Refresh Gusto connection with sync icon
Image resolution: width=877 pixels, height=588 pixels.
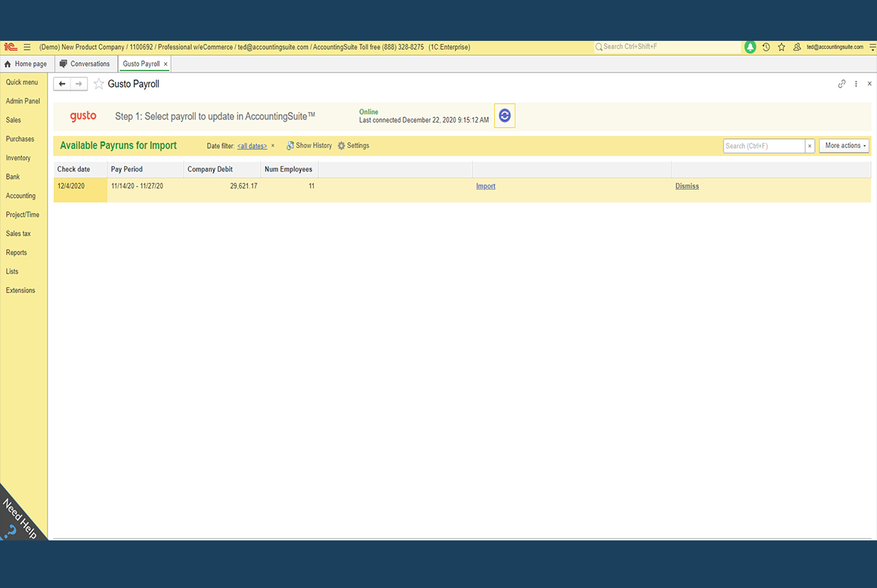coord(504,116)
